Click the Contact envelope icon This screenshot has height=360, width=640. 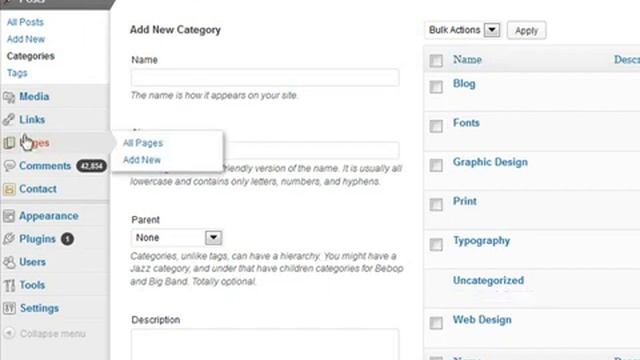(x=9, y=189)
